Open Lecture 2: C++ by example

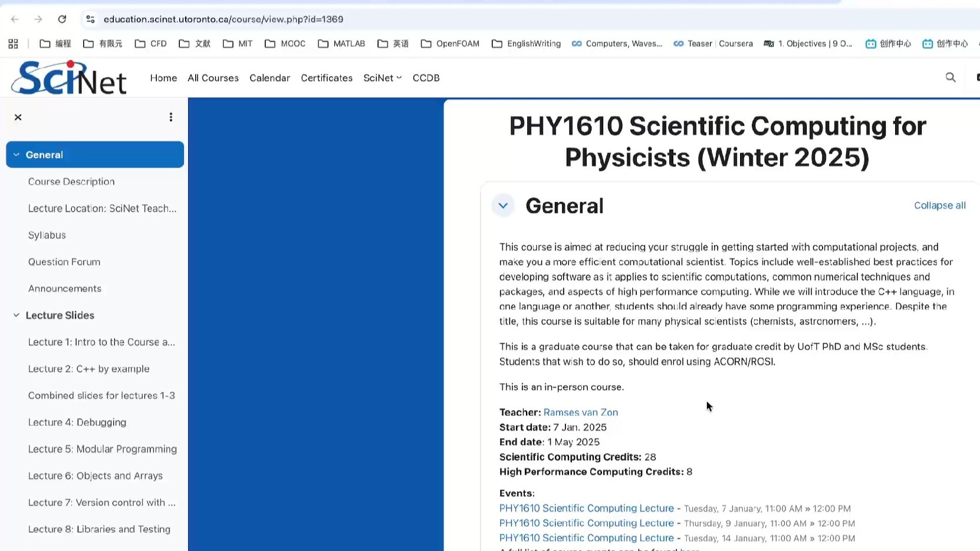pyautogui.click(x=89, y=369)
